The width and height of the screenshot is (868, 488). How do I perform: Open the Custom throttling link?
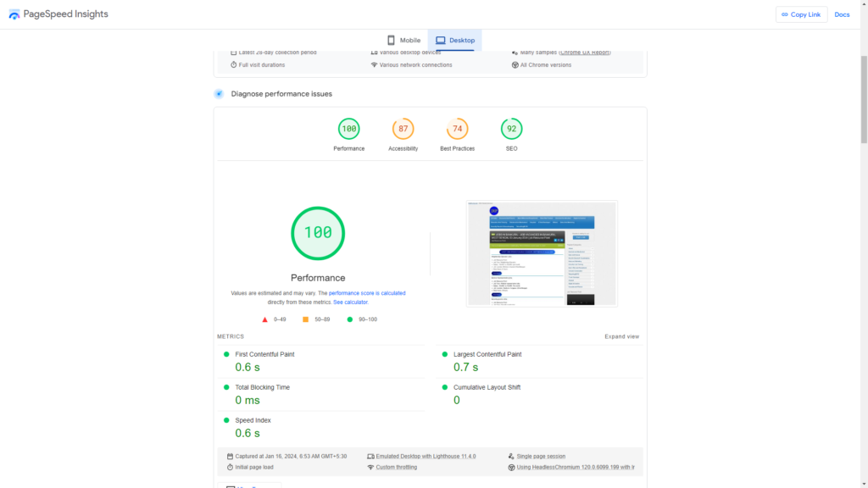pyautogui.click(x=397, y=467)
